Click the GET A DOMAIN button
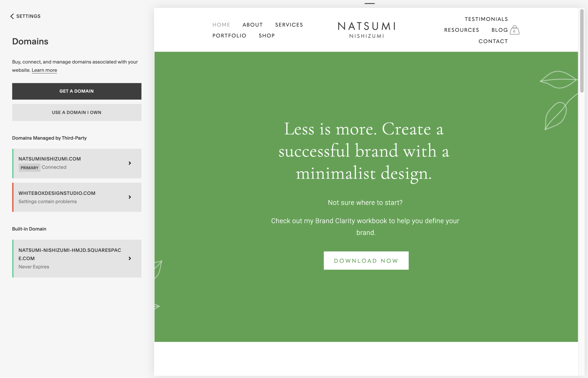Screen dimensions: 588x378 (x=77, y=91)
